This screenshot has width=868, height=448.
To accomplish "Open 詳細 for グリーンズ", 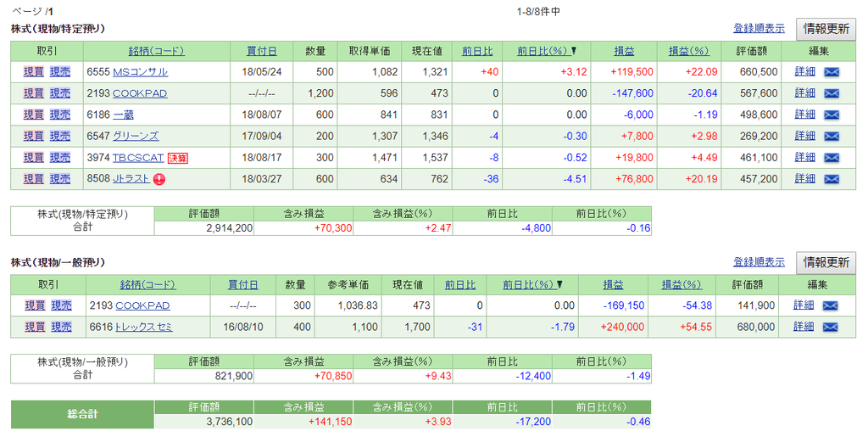I will pyautogui.click(x=805, y=136).
